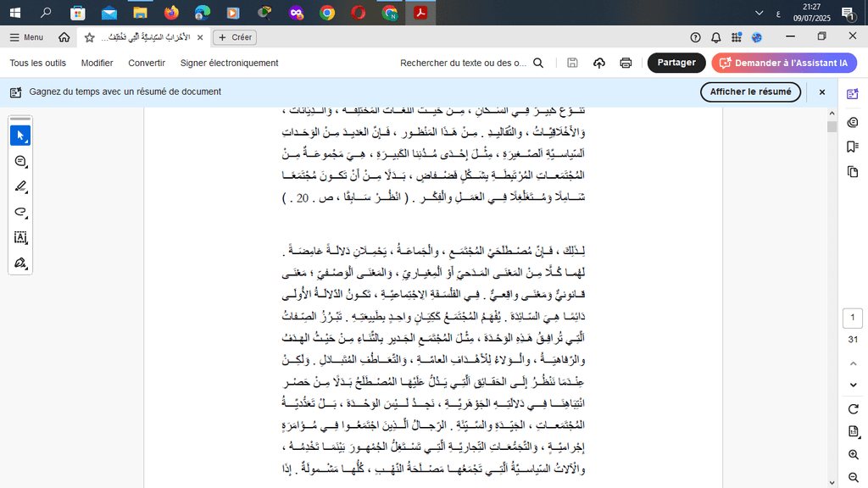Choose the add comment tool
This screenshot has height=488, width=868.
coord(20,161)
